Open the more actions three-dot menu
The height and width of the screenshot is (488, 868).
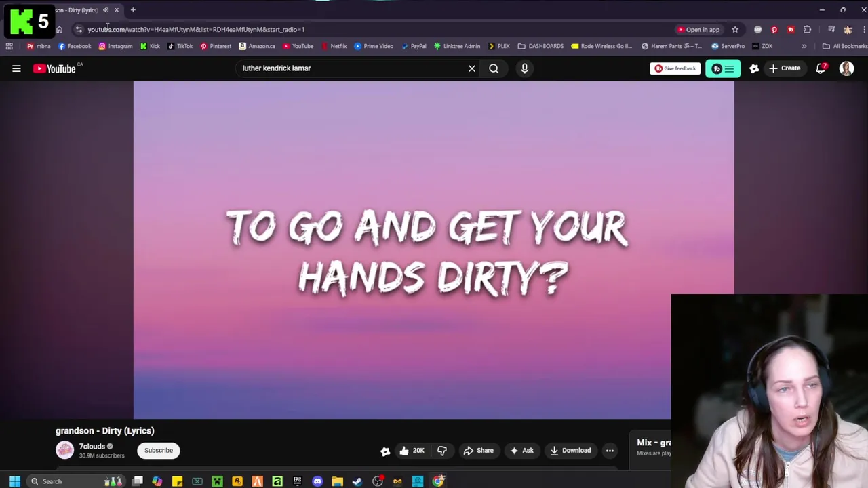pyautogui.click(x=610, y=451)
